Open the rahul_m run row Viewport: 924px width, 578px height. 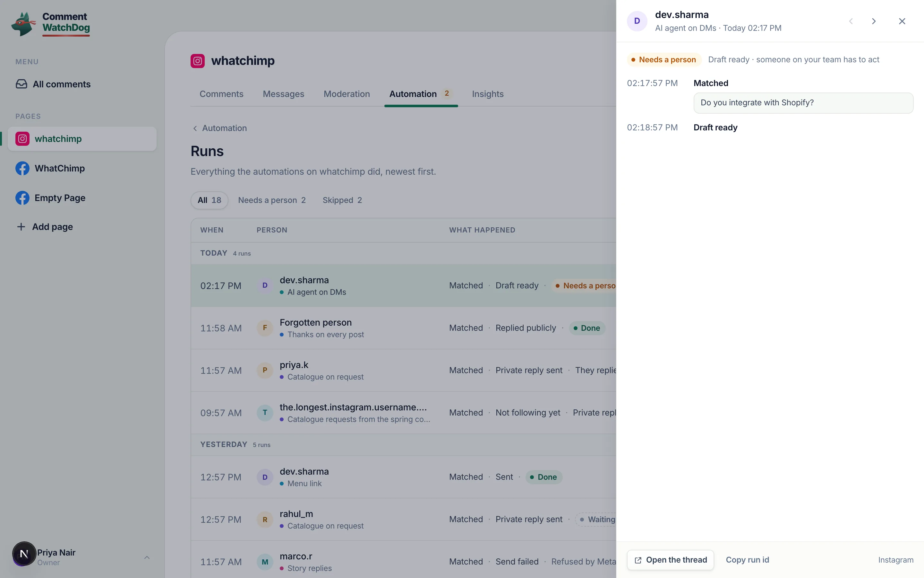coord(403,520)
